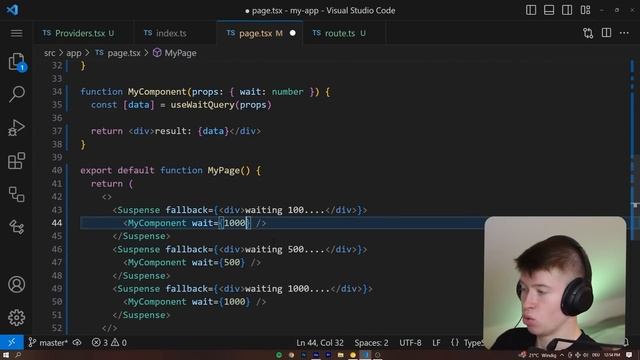Click Spaces: 2 indentation setting
The image size is (640, 360).
[371, 343]
